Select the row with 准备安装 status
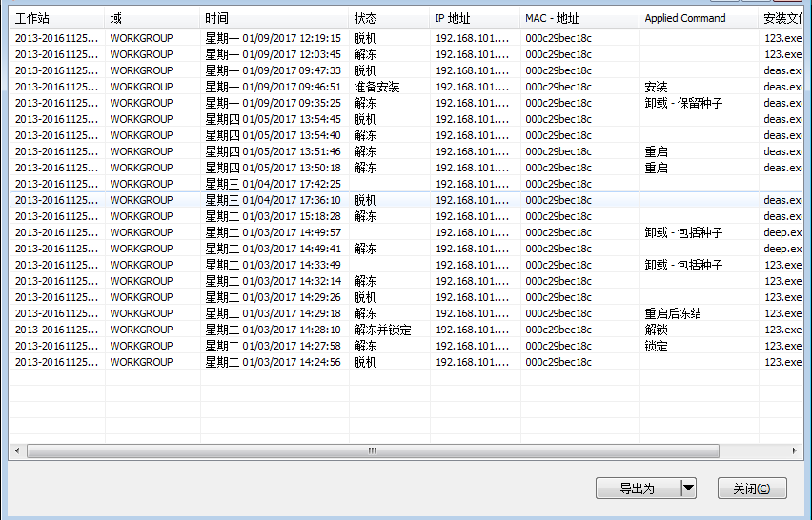Screen dimensions: 812x520 click(x=377, y=87)
